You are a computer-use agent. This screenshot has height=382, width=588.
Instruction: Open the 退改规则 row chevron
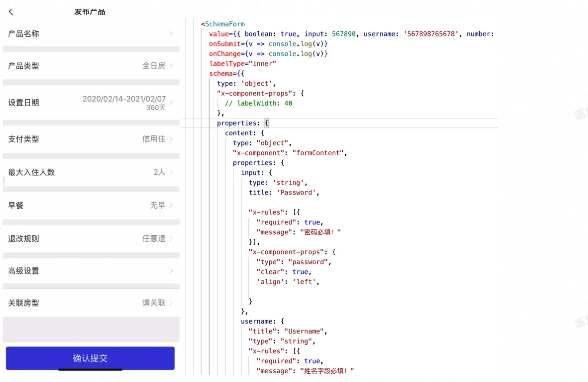(x=171, y=239)
